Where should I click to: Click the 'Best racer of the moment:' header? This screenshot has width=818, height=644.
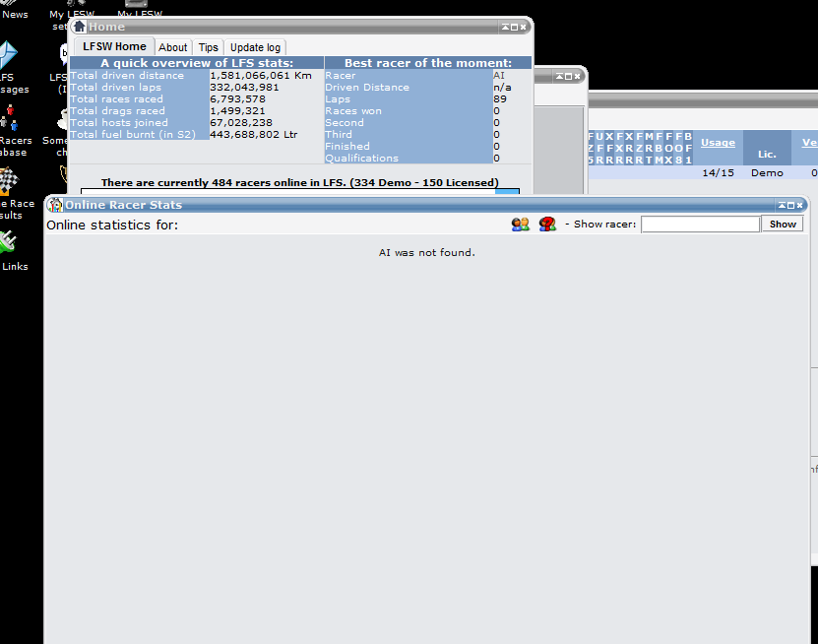click(428, 63)
